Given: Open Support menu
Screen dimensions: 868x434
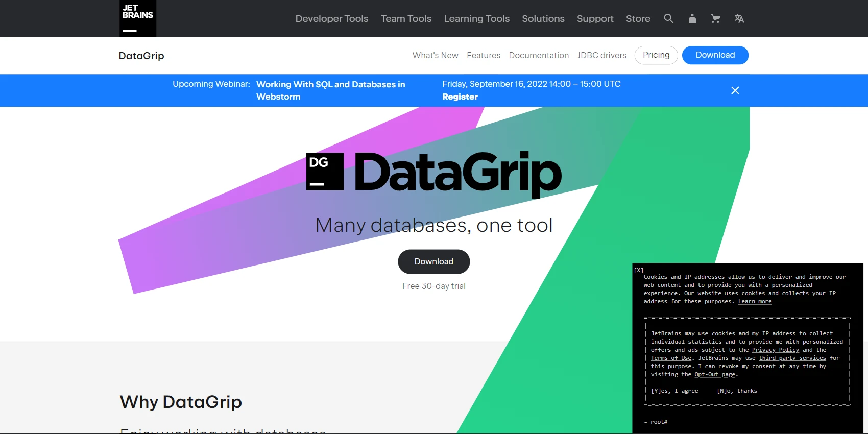Looking at the screenshot, I should click(595, 18).
